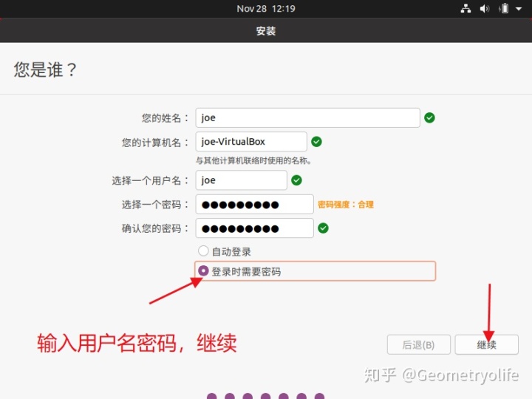Click the green checkmark beside username field
Viewport: 532px width, 399px height.
point(296,180)
